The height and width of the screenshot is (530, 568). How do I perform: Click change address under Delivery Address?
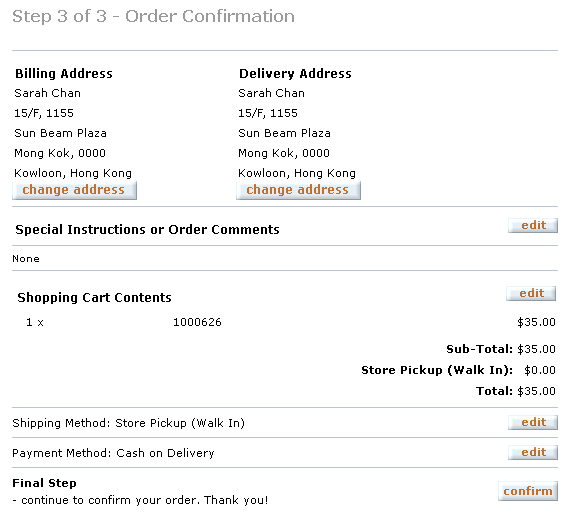298,190
